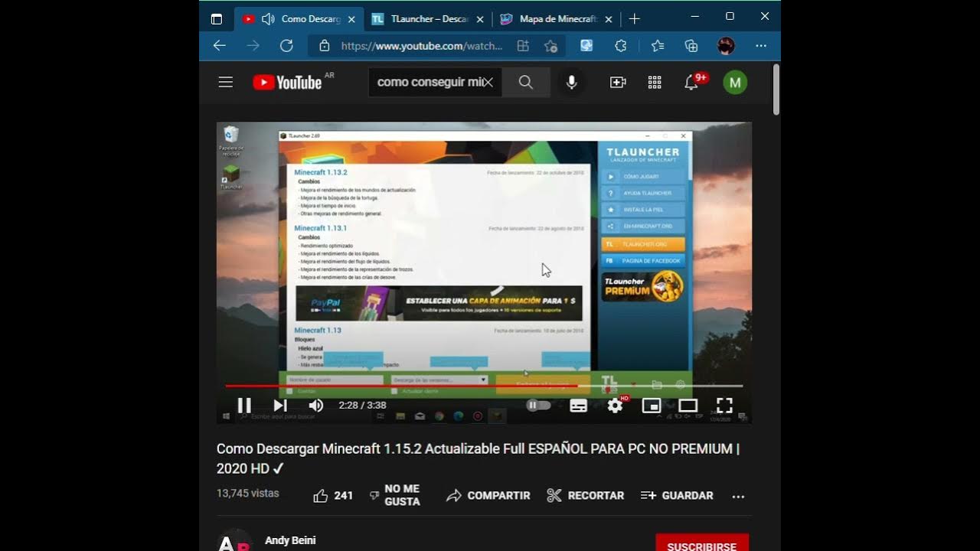Switch to the Mapa de Minecraft tab
The height and width of the screenshot is (551, 980).
click(x=556, y=19)
